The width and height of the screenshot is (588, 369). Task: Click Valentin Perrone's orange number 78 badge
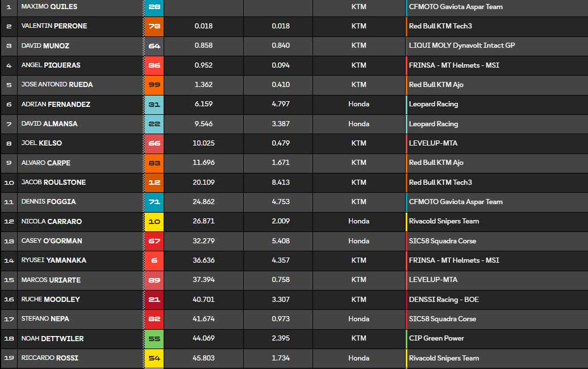[x=153, y=26]
